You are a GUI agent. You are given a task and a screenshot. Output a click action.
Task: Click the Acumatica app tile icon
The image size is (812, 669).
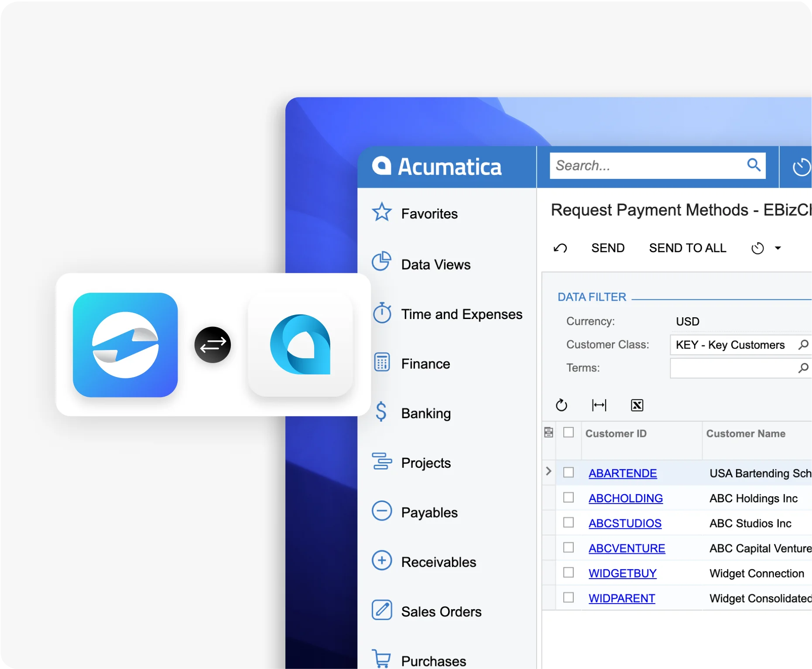pyautogui.click(x=300, y=345)
